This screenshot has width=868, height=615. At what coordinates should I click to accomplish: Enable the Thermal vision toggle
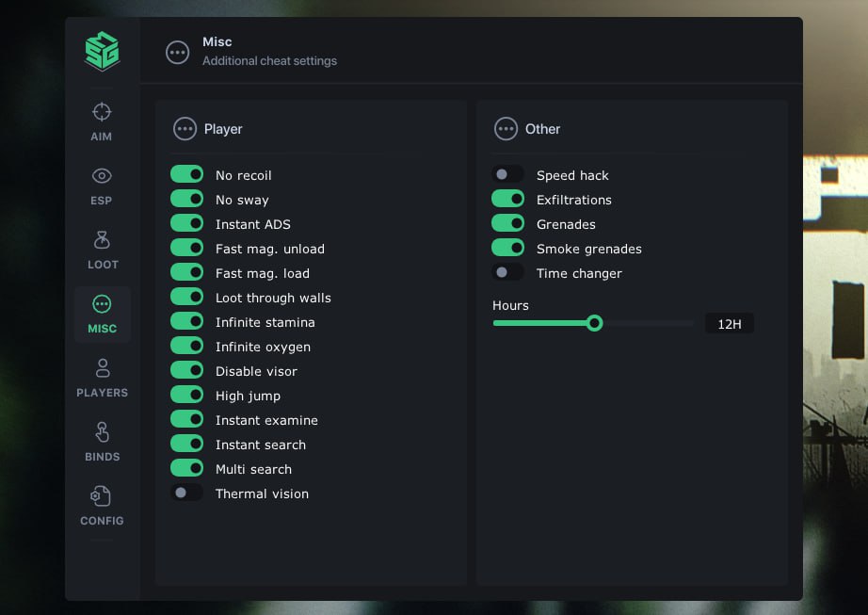coord(186,494)
